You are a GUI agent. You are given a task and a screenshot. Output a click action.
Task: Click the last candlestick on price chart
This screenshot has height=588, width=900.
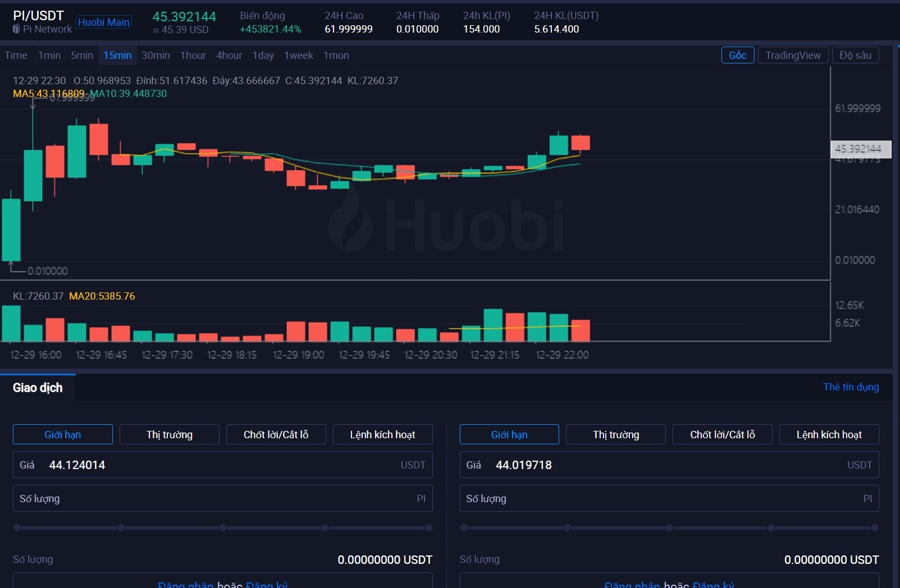coord(581,143)
